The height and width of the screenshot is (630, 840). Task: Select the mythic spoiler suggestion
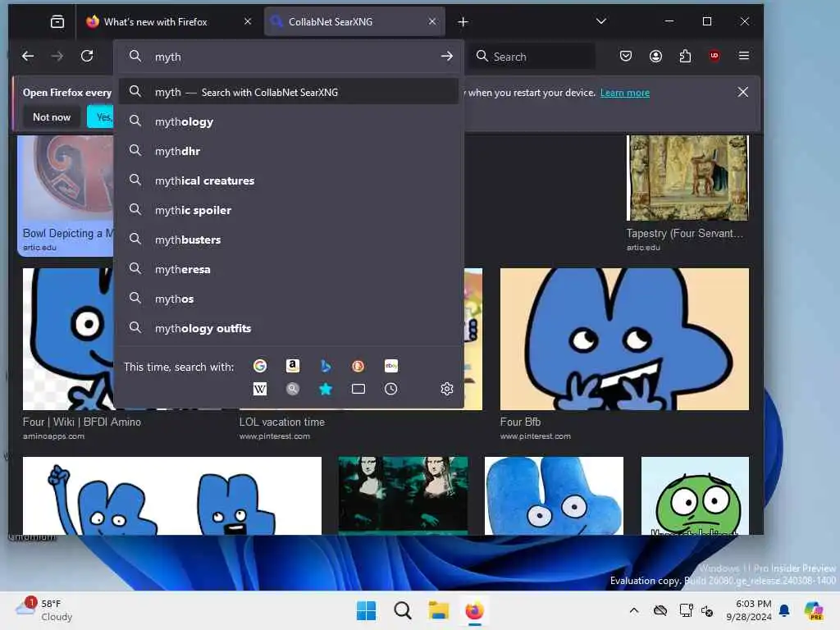(x=290, y=210)
